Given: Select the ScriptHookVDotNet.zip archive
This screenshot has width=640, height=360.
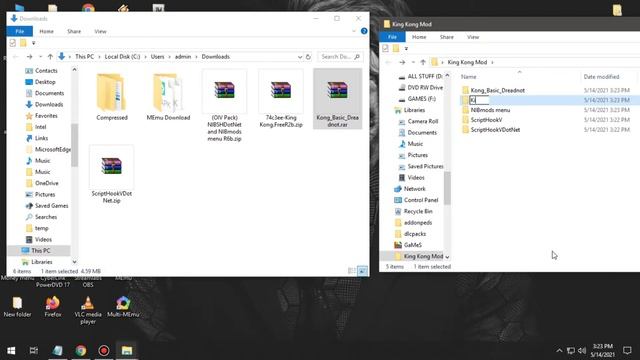Looking at the screenshot, I should pyautogui.click(x=111, y=175).
